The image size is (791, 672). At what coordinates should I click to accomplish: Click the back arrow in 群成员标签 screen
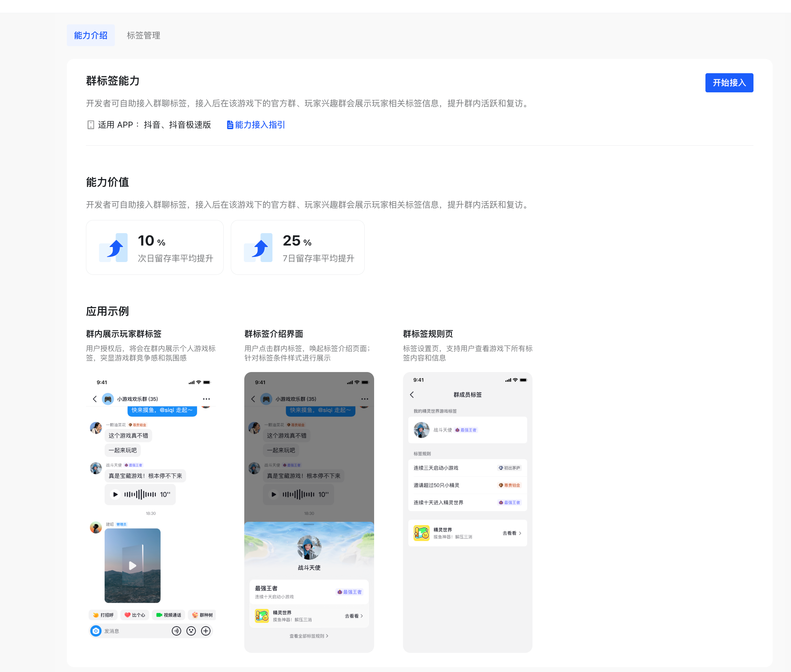(x=412, y=395)
